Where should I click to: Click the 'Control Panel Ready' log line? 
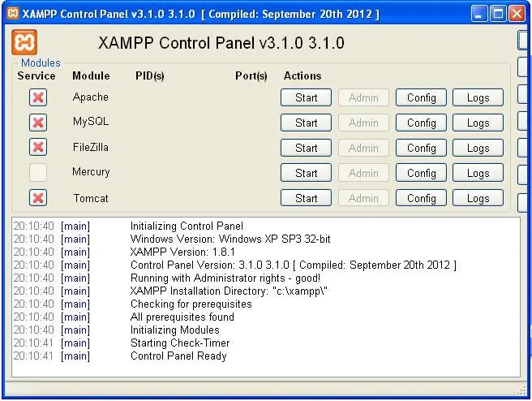(x=178, y=356)
